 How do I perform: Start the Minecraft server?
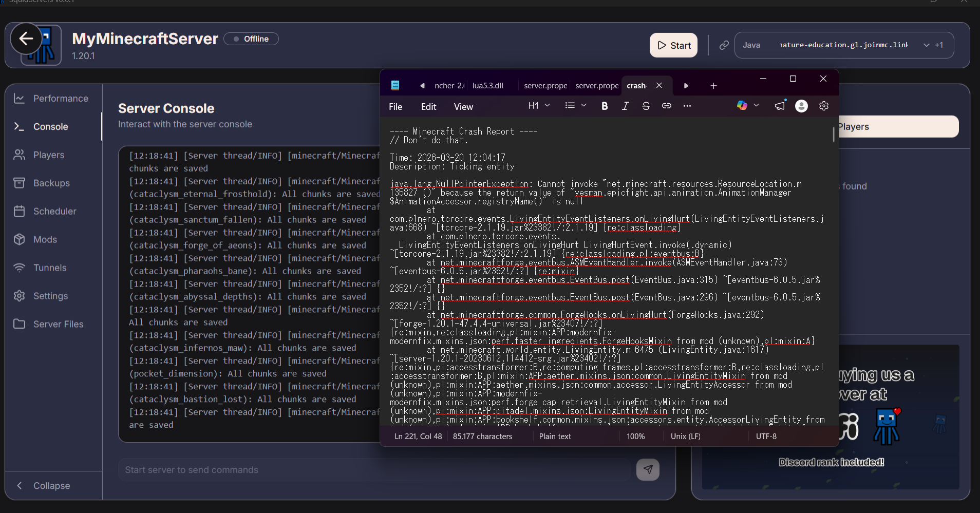pos(673,45)
